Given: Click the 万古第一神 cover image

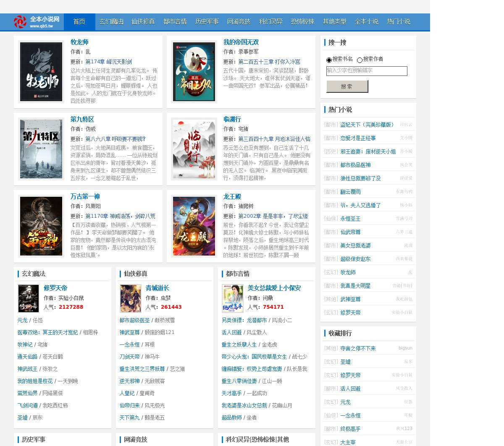Looking at the screenshot, I should pos(41,226).
